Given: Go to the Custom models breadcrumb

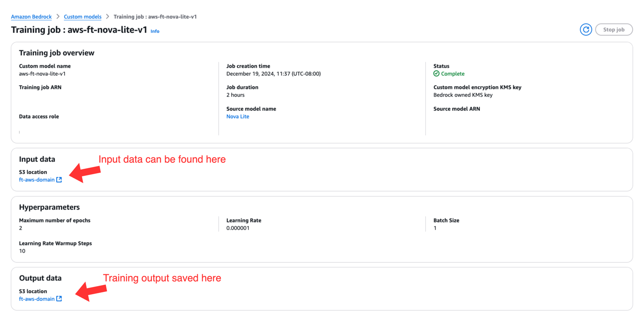Looking at the screenshot, I should (x=82, y=17).
